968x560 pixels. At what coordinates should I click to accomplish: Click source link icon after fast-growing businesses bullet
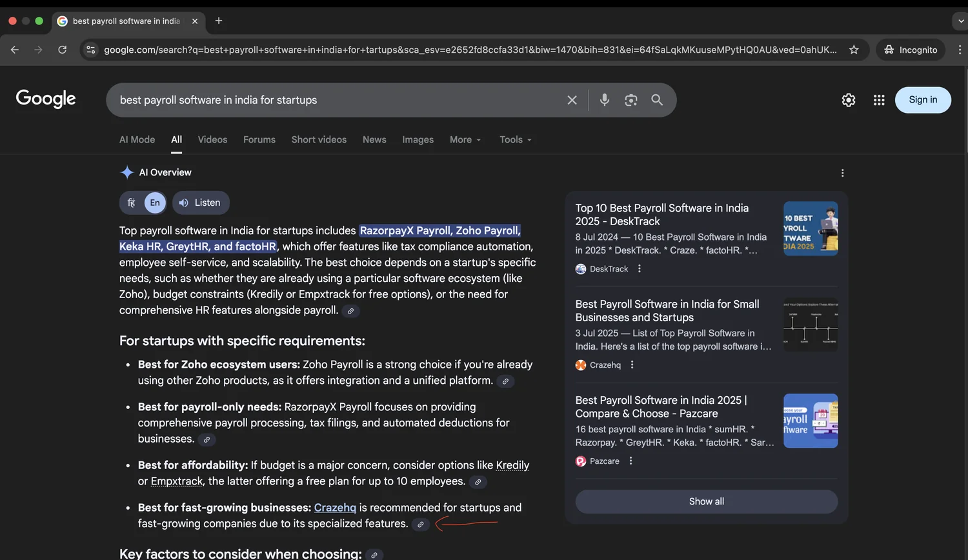[x=420, y=525]
